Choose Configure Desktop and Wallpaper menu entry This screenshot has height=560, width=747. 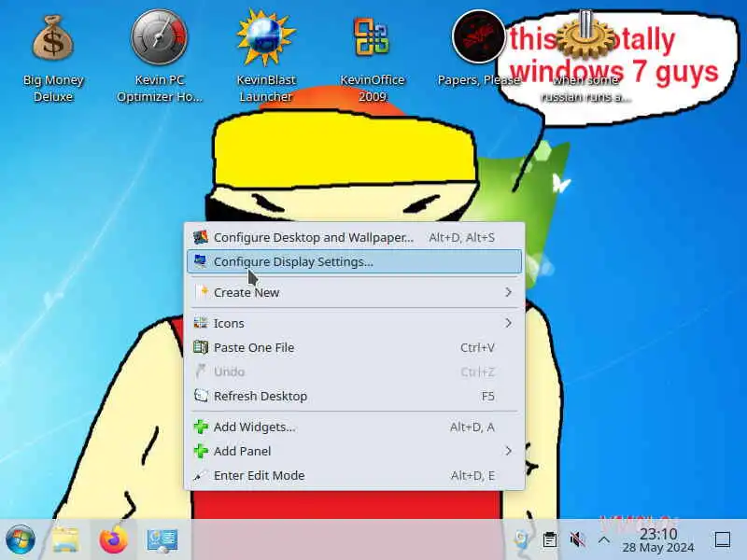[355, 237]
